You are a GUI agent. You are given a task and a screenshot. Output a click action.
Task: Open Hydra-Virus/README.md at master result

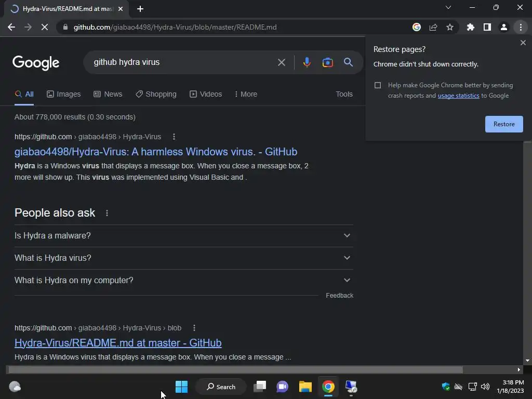click(x=118, y=343)
